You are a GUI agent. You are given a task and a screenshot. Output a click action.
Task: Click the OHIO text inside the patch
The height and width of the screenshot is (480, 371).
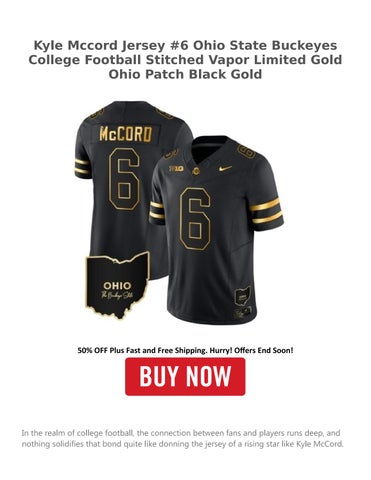[117, 286]
